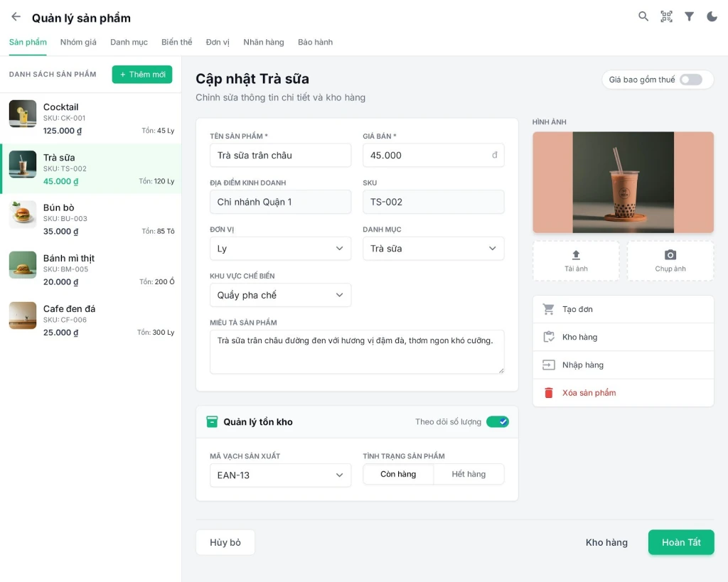This screenshot has width=728, height=582.
Task: Click the red trash delete icon
Action: (548, 393)
